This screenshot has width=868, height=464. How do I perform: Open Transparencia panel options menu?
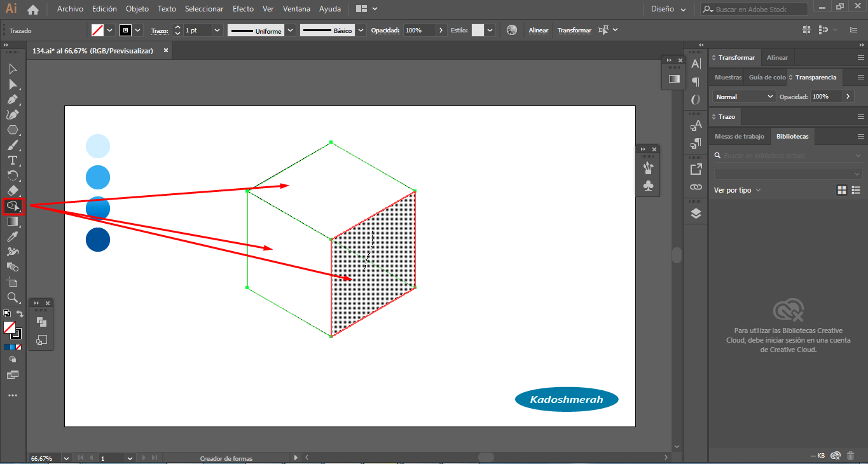pos(861,77)
